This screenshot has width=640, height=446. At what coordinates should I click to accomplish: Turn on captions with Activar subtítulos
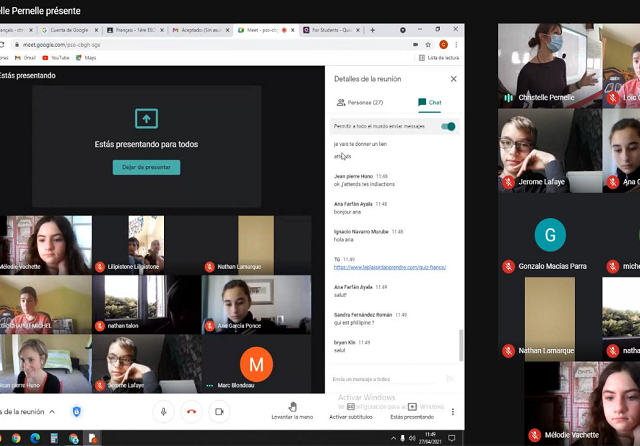[354, 406]
